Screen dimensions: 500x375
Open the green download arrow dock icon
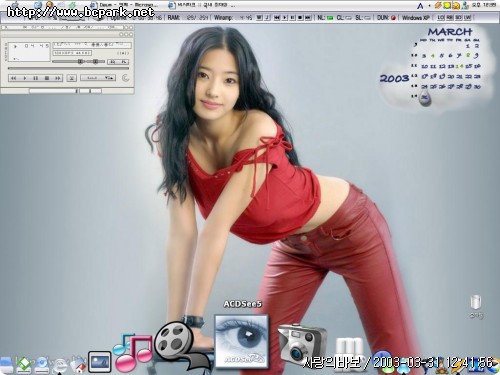point(23,365)
